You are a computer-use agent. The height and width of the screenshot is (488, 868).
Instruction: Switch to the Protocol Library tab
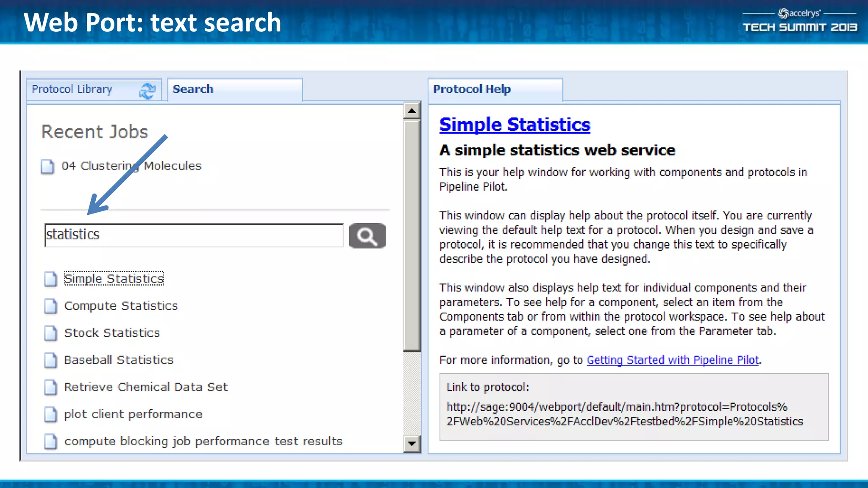click(x=94, y=89)
